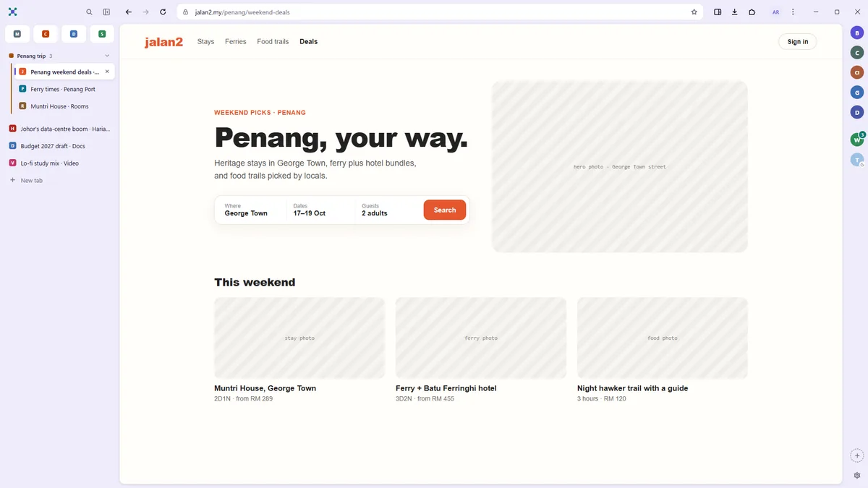This screenshot has width=868, height=488.
Task: Close the Penang weekend deals tab
Action: point(107,72)
